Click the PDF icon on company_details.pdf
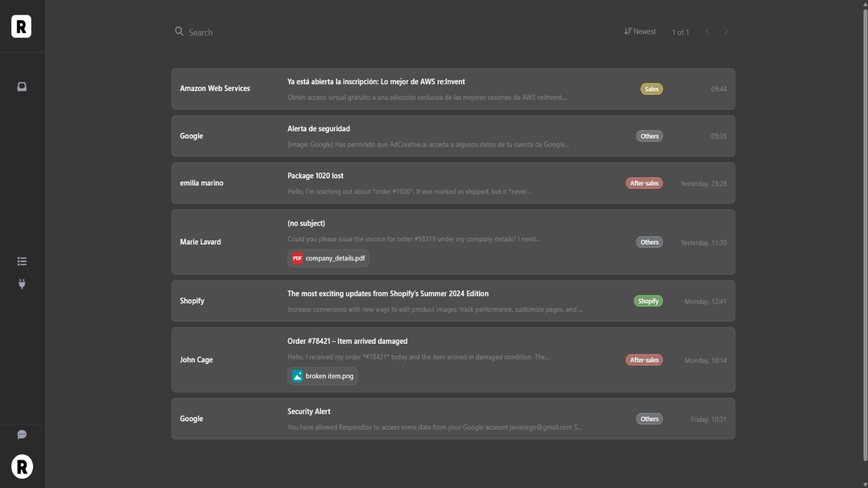868x488 pixels. pyautogui.click(x=297, y=258)
